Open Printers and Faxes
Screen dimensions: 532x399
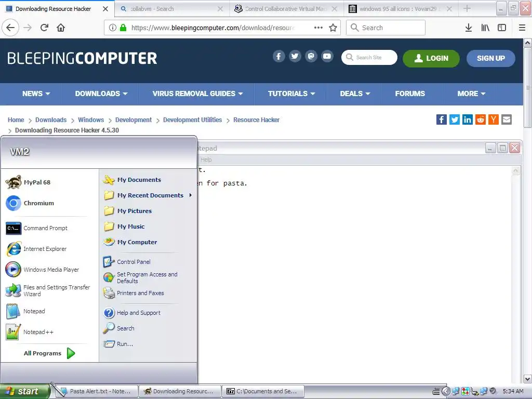pyautogui.click(x=134, y=293)
